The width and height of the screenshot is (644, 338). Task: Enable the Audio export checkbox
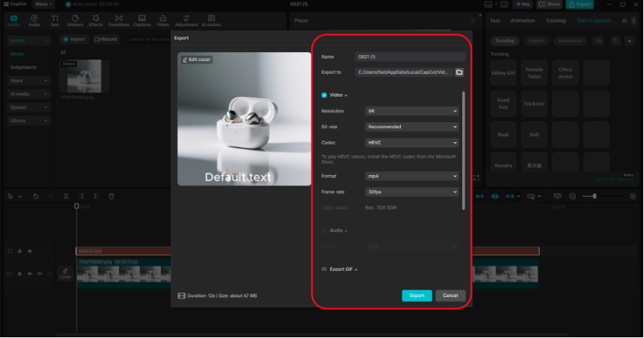(324, 231)
